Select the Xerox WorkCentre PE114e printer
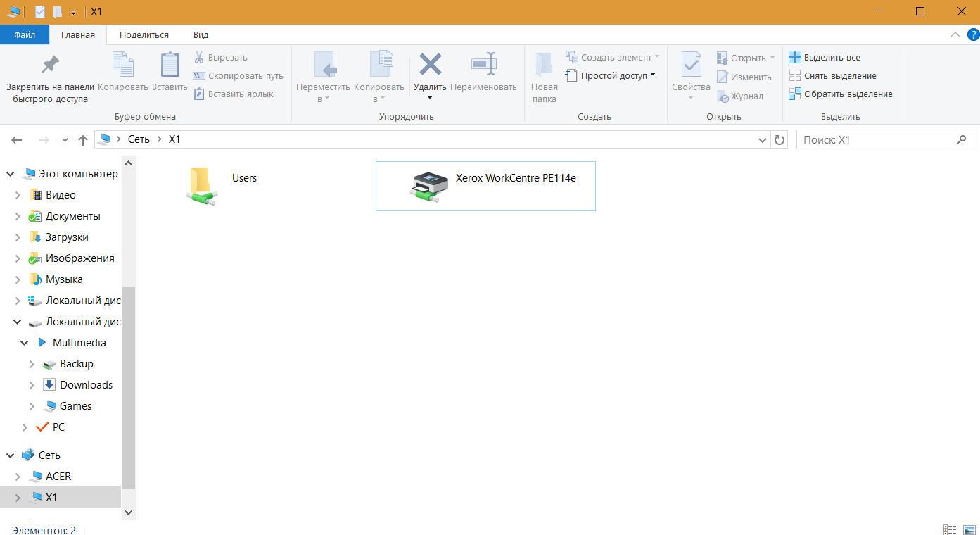The image size is (980, 535). click(x=485, y=186)
